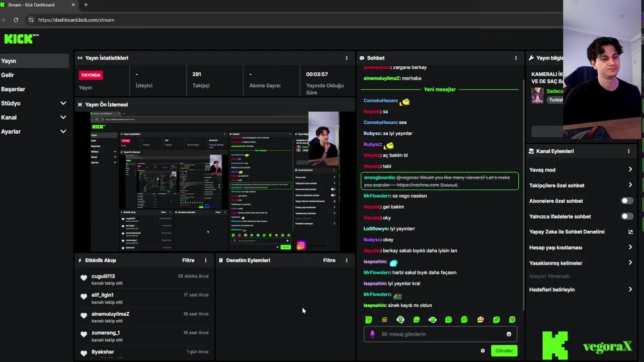This screenshot has height=362, width=644.
Task: Click follower cugulii113 in activity feed
Action: click(x=103, y=276)
